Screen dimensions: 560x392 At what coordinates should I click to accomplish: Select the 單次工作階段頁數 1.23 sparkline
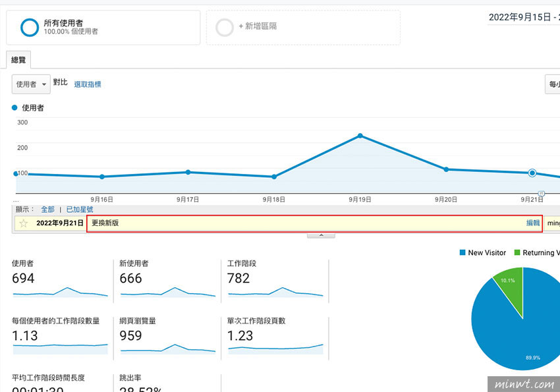click(275, 349)
